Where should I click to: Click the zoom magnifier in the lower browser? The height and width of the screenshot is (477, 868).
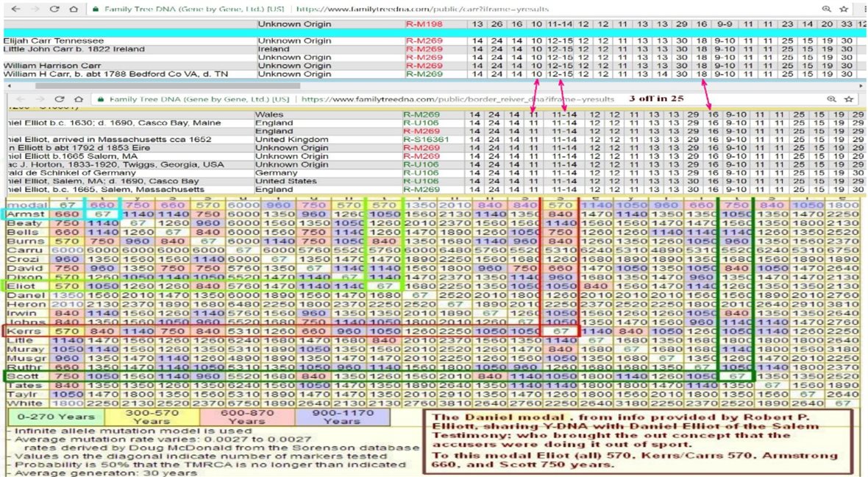(831, 98)
